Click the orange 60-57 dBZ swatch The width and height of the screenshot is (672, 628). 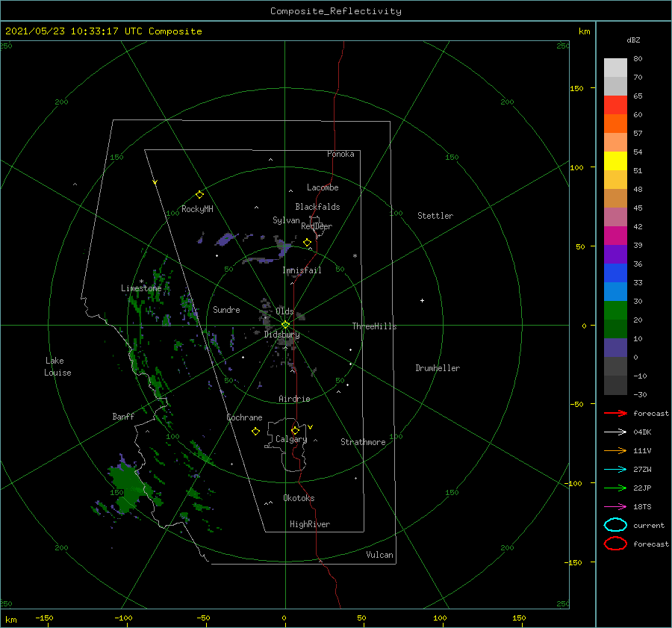coord(615,123)
